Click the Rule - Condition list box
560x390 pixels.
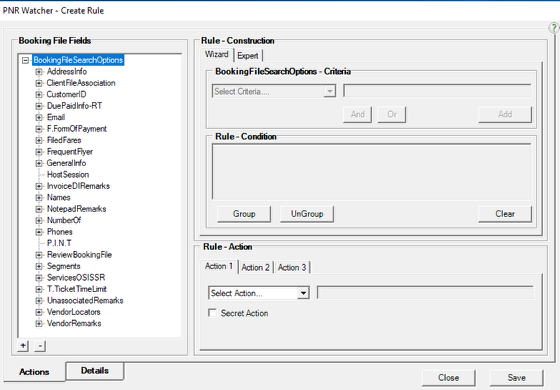[371, 171]
